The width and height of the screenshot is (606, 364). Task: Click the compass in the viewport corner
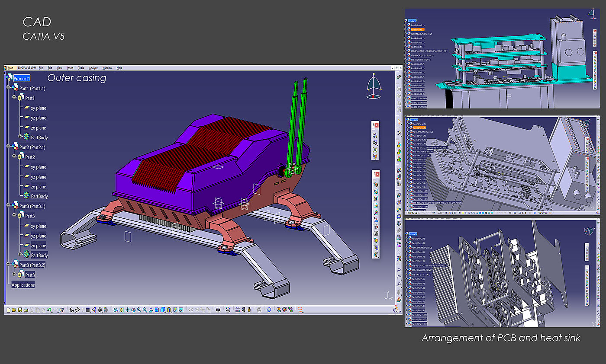pos(374,86)
